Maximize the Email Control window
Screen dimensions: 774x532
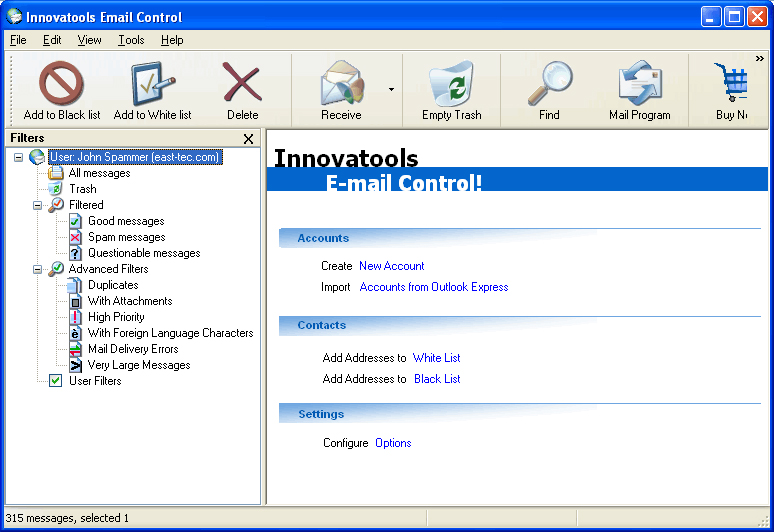[734, 17]
